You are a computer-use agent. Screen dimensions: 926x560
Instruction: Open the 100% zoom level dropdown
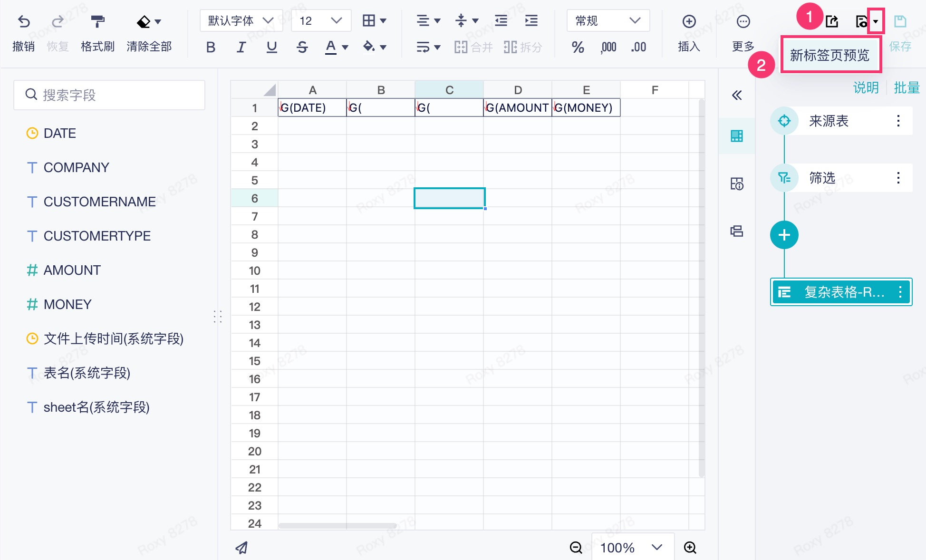coord(632,548)
